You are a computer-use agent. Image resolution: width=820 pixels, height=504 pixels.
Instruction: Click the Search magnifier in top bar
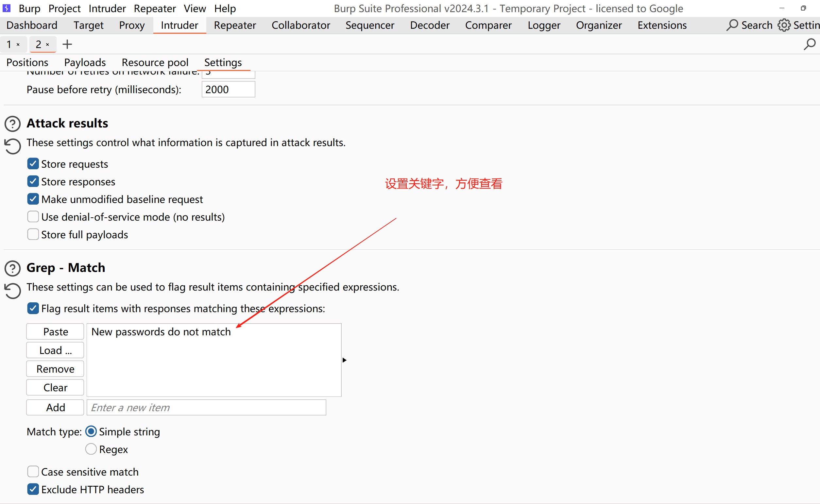(732, 25)
